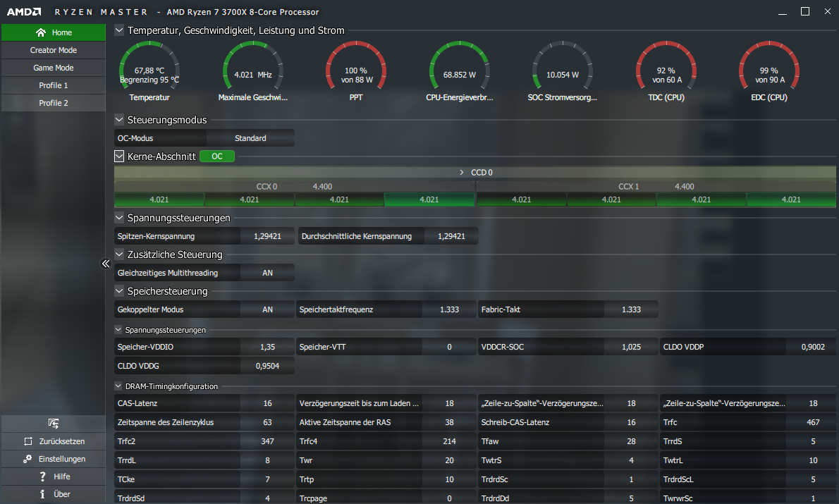Click VDDCR-SOC value 1,025
This screenshot has height=504, width=839.
point(631,347)
